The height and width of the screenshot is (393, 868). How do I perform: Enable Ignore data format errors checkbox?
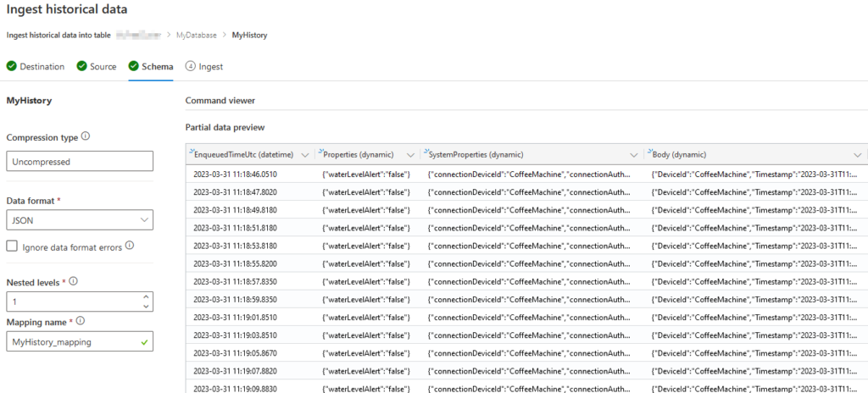point(13,246)
